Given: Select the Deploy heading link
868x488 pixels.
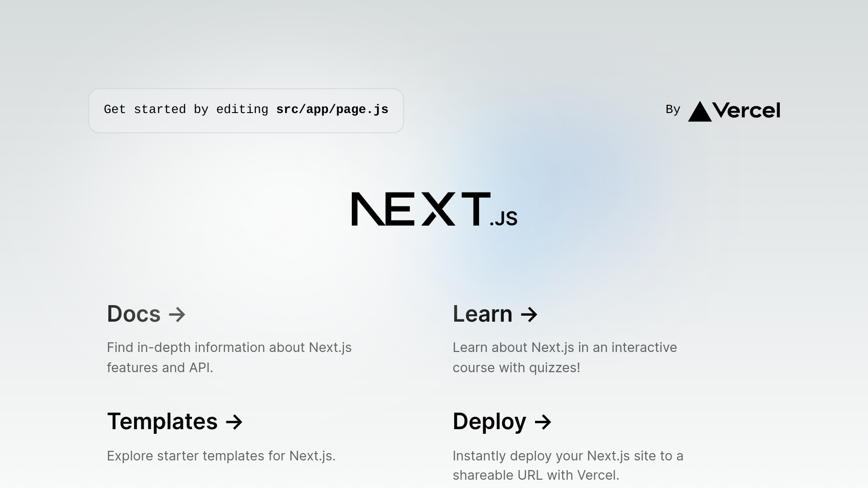Looking at the screenshot, I should 489,421.
